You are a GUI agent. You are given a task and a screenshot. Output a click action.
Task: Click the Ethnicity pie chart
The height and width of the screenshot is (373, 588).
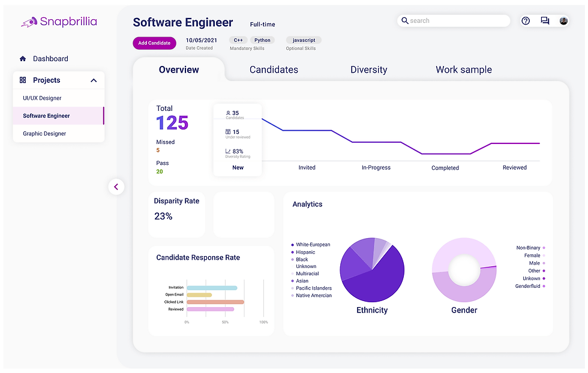click(x=372, y=270)
